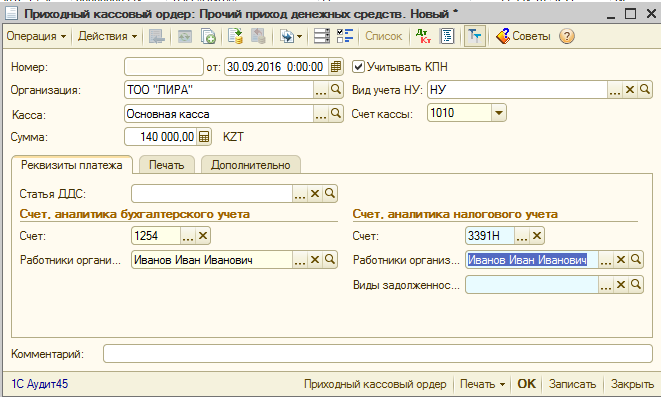Click ellipsis button in Вид учета НУ
This screenshot has width=661, height=397.
(615, 90)
